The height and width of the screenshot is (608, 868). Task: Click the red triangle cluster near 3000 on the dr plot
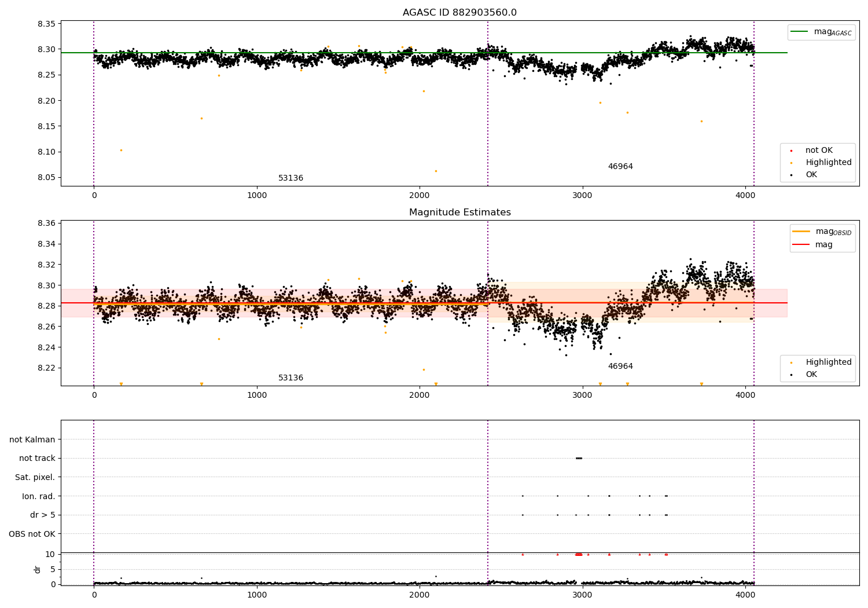(579, 554)
